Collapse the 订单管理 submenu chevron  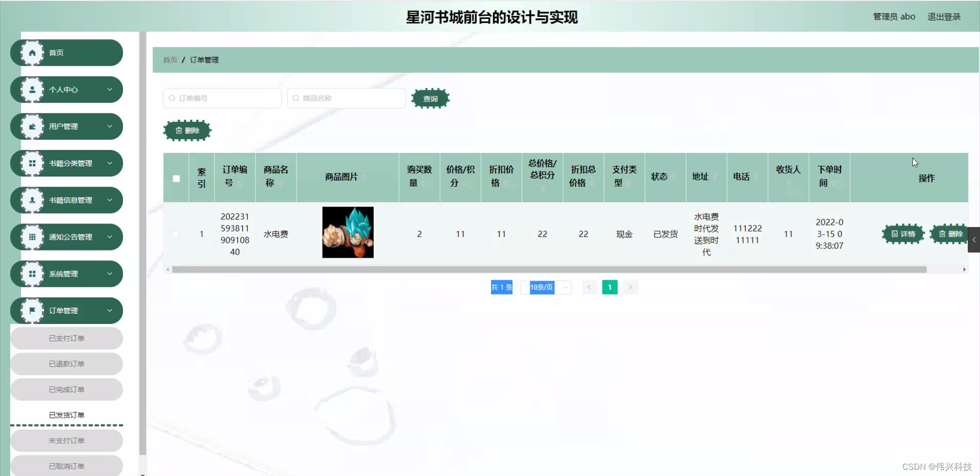coord(109,310)
